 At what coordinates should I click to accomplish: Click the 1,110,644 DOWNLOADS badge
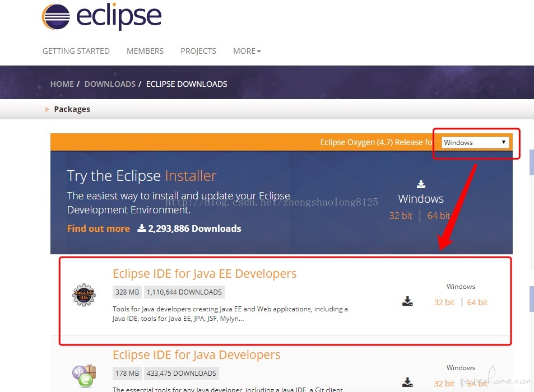tap(184, 292)
